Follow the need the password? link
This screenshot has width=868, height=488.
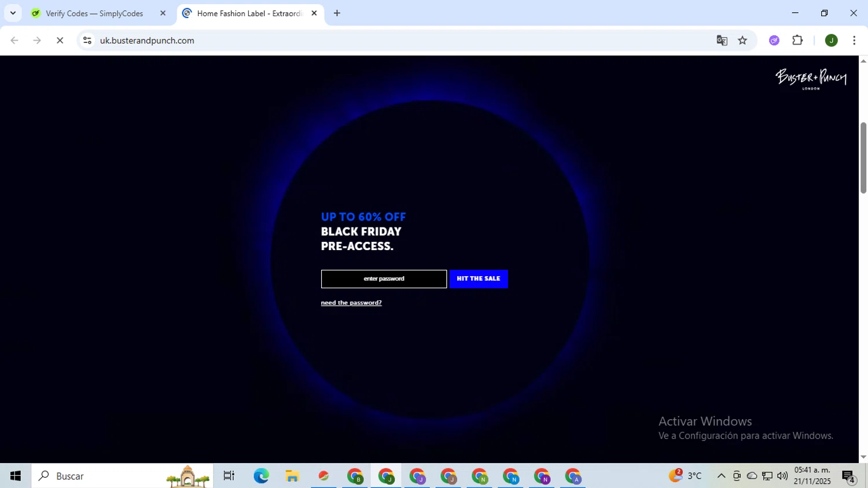coord(351,303)
